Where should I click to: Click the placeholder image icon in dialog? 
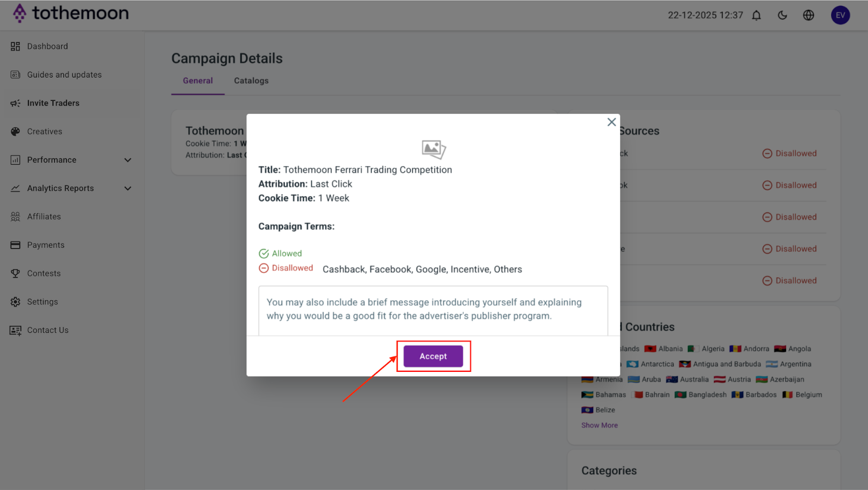click(433, 149)
